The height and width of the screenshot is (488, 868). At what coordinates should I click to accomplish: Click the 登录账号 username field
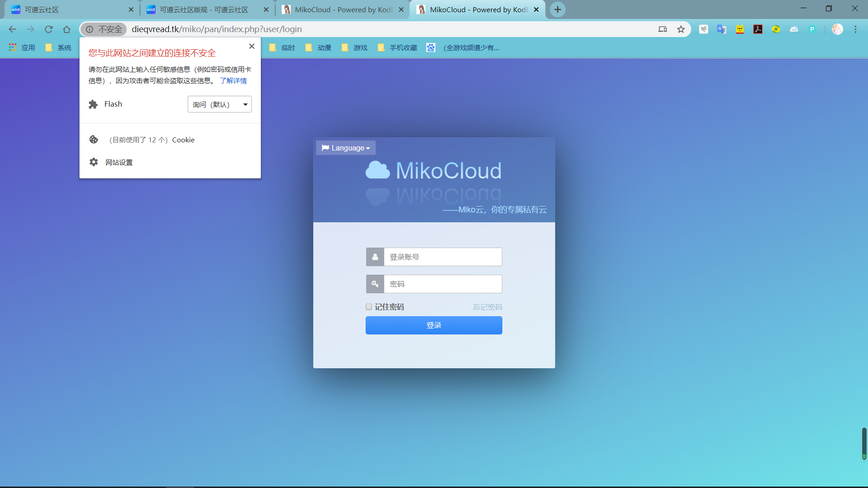(x=443, y=257)
